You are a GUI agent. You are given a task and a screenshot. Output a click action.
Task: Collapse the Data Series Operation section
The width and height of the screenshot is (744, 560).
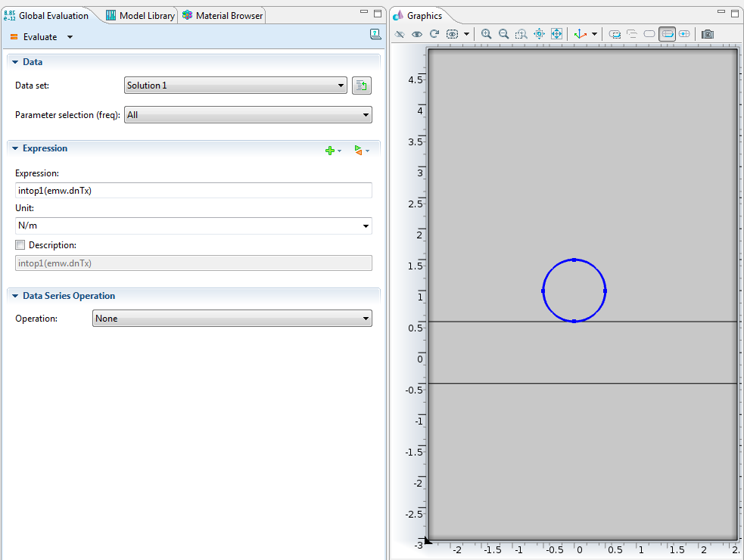pos(14,296)
